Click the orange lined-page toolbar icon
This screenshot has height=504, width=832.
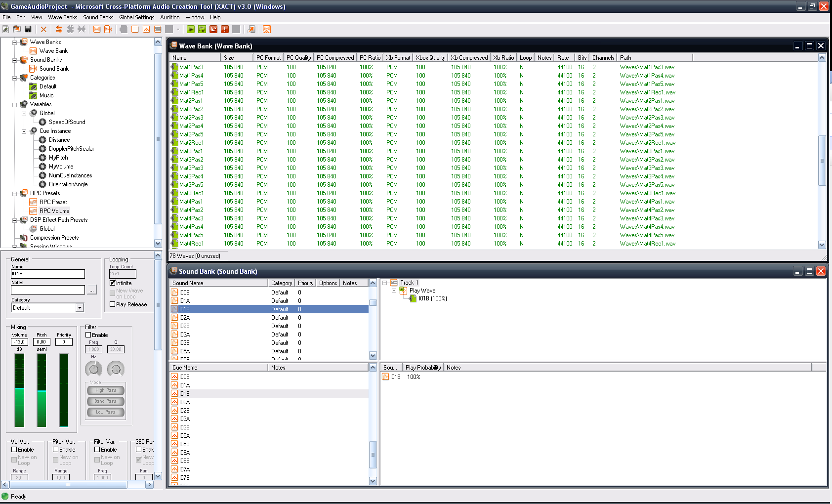tap(135, 29)
